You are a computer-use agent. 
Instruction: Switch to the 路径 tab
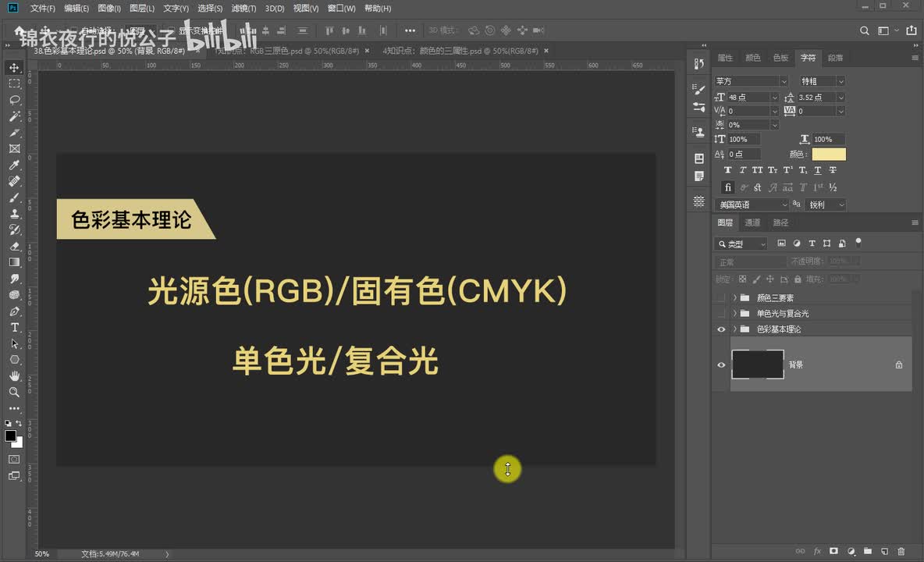781,222
